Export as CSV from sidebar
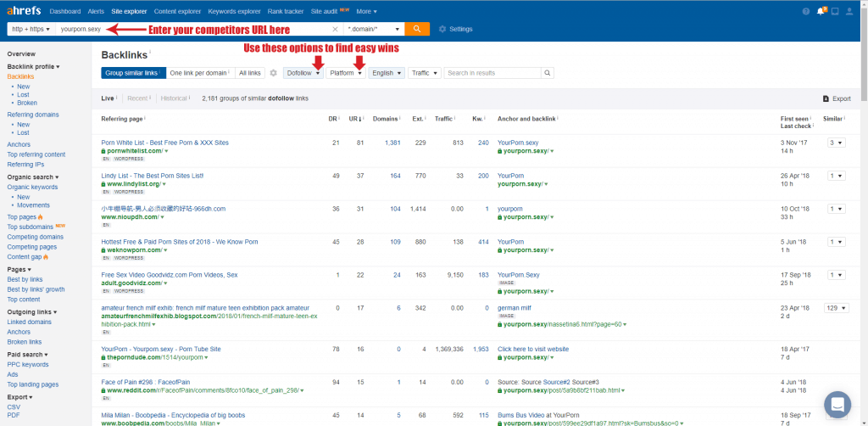Screen dimensions: 868x426 [x=14, y=407]
